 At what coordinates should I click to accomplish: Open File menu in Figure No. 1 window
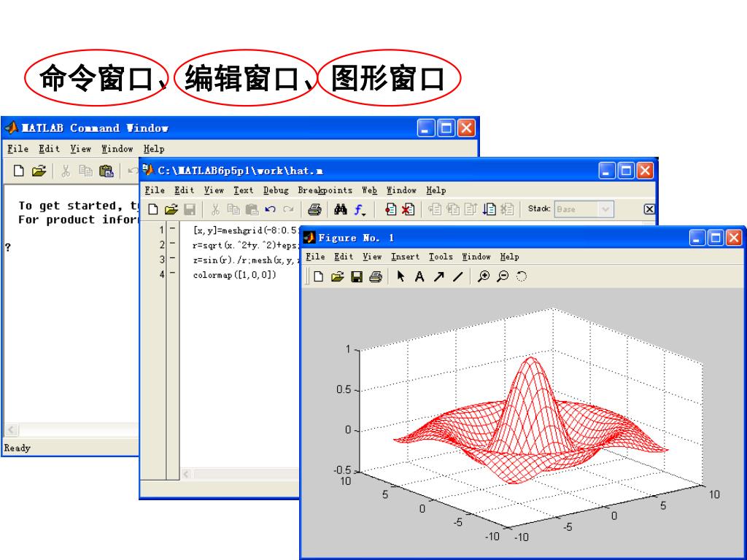tap(315, 257)
